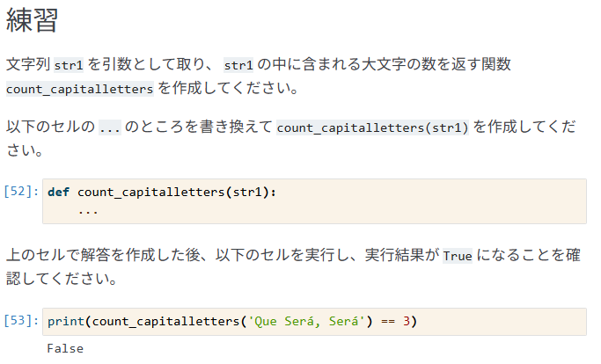Click the second inline str1 code in the first paragraph
Screen dimensions: 601x364
click(238, 65)
